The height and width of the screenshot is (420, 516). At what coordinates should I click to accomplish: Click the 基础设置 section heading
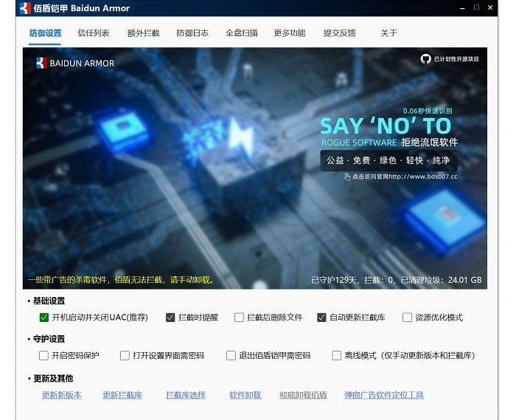point(49,301)
